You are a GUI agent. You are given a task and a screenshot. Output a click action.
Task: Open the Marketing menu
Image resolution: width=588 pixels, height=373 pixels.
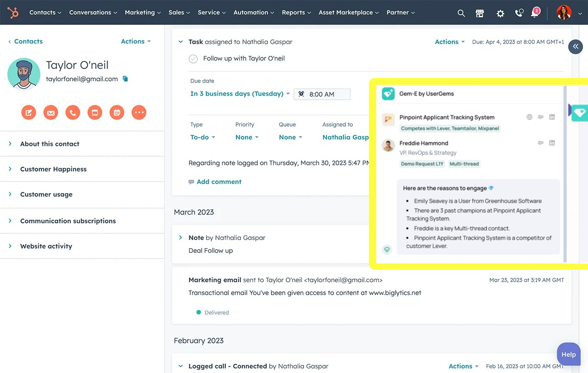[x=143, y=12]
